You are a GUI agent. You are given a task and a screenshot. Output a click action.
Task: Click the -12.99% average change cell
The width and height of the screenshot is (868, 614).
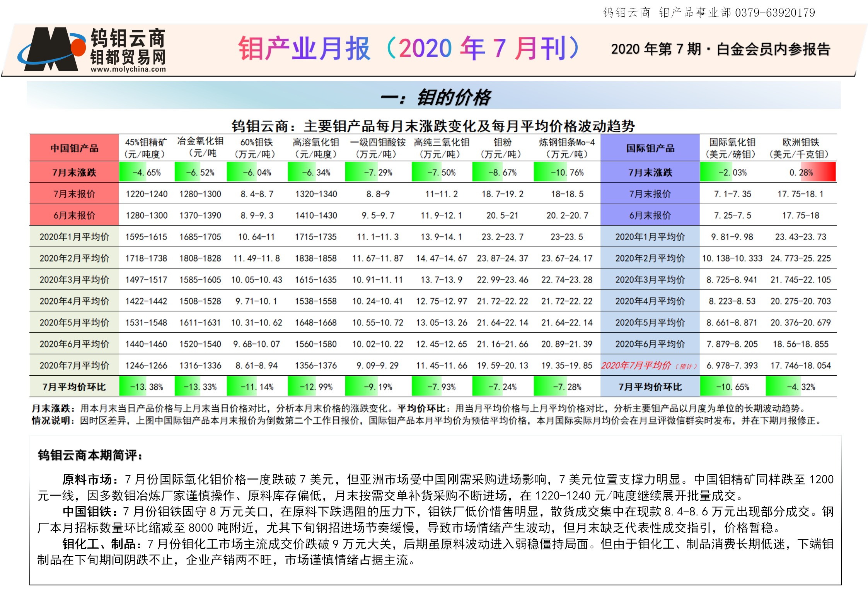(316, 387)
